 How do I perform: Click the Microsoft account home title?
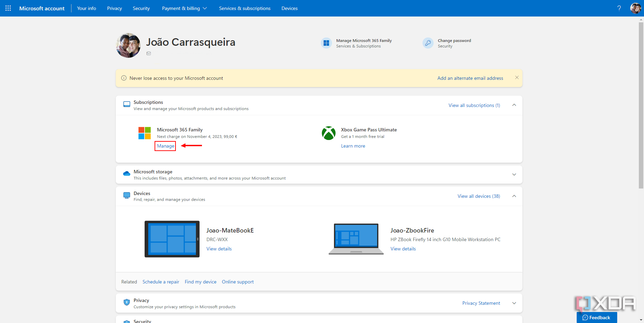point(42,8)
